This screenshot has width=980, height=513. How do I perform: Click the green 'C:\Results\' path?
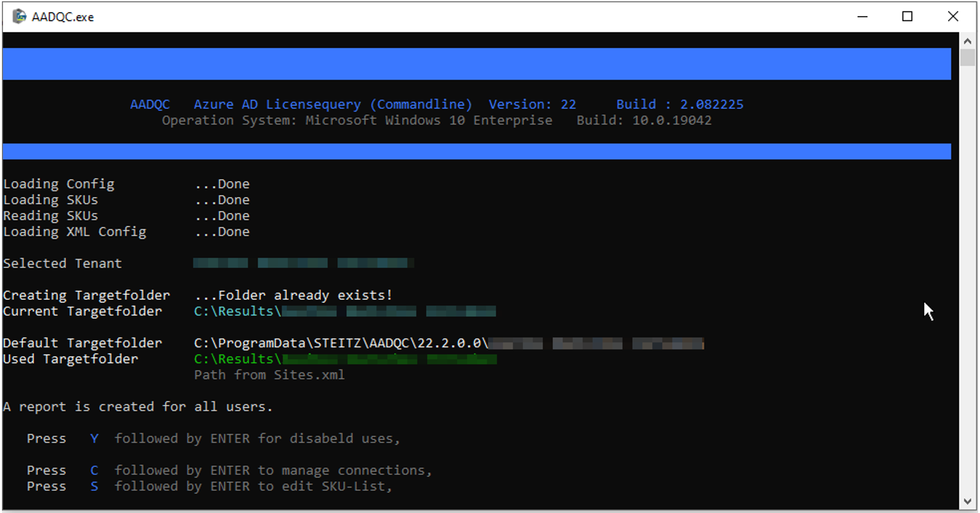point(237,359)
